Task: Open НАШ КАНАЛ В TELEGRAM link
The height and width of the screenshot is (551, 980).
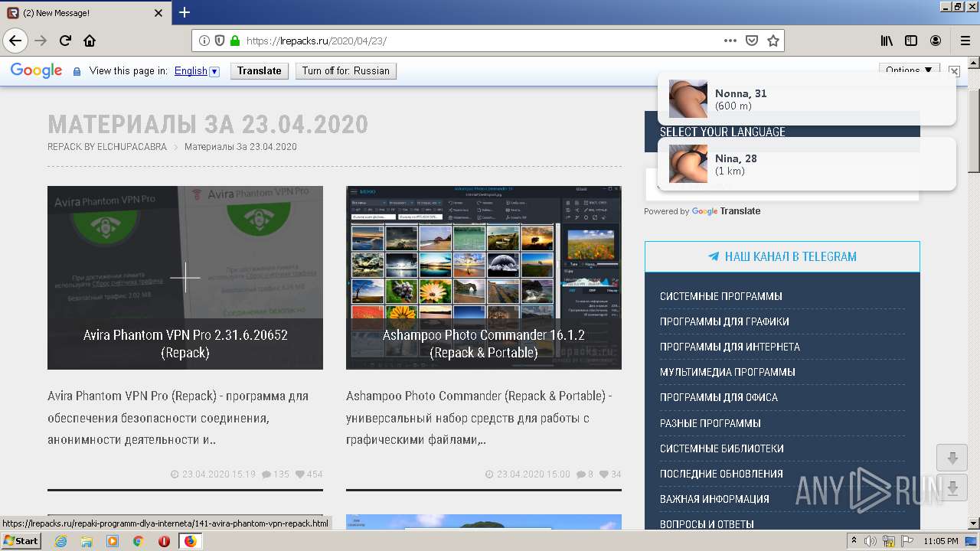Action: tap(782, 256)
